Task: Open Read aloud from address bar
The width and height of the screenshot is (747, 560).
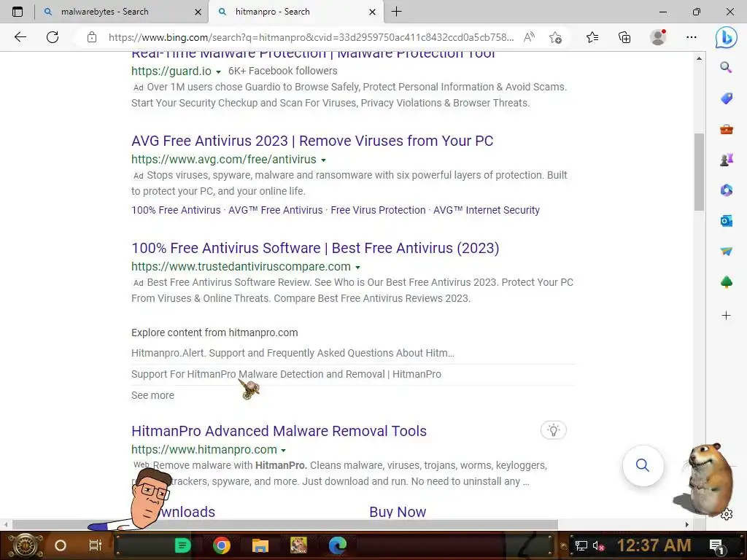Action: point(529,37)
